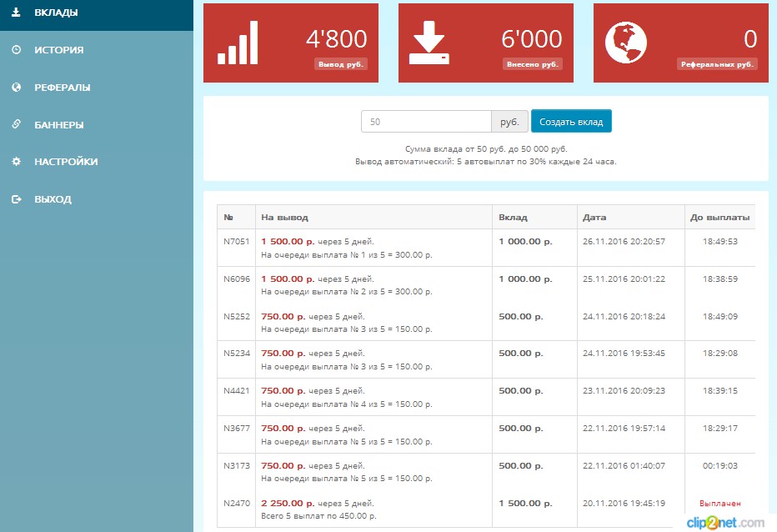Select deposit number N7051

tap(237, 242)
